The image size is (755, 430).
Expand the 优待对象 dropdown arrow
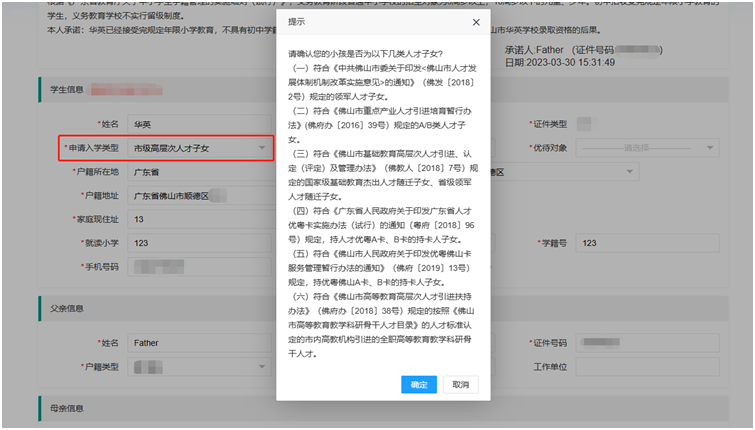[710, 148]
